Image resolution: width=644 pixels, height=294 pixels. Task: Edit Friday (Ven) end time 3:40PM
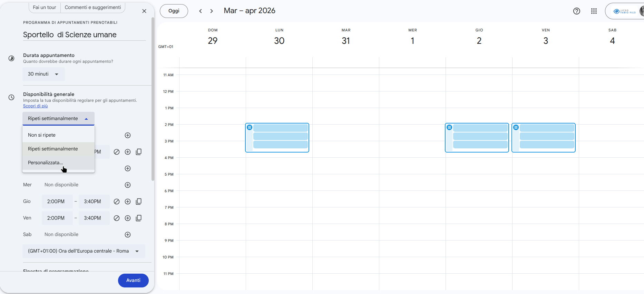[x=94, y=218]
